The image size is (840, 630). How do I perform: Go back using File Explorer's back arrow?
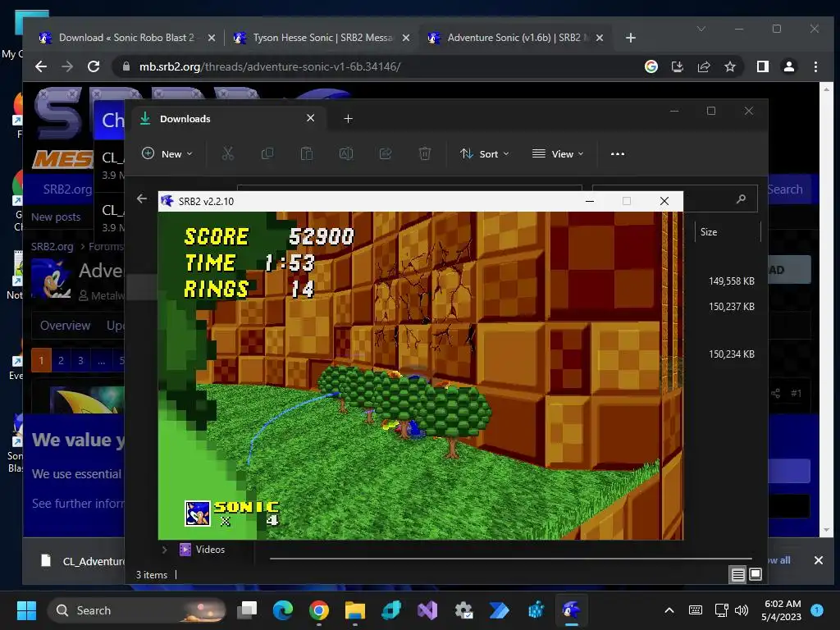pos(141,199)
